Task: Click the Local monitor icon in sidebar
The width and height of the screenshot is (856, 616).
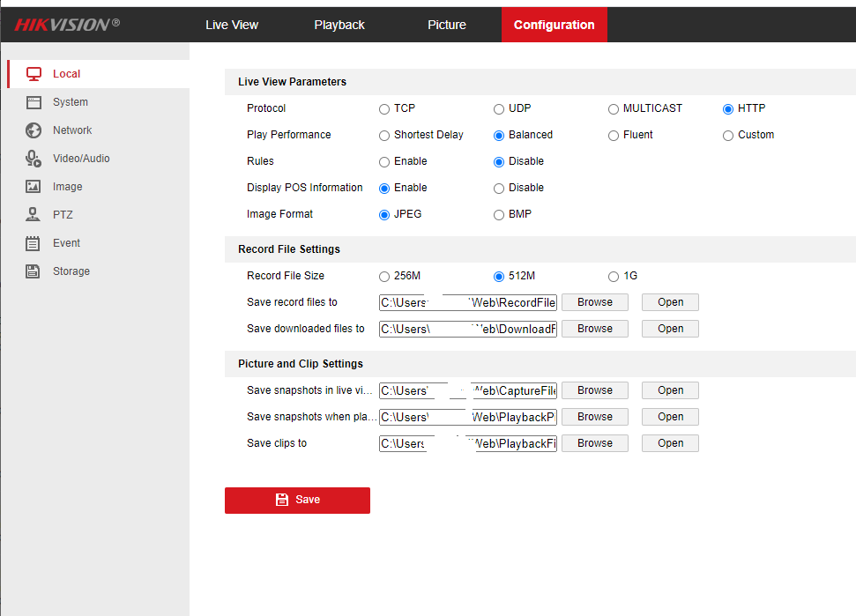Action: point(33,74)
